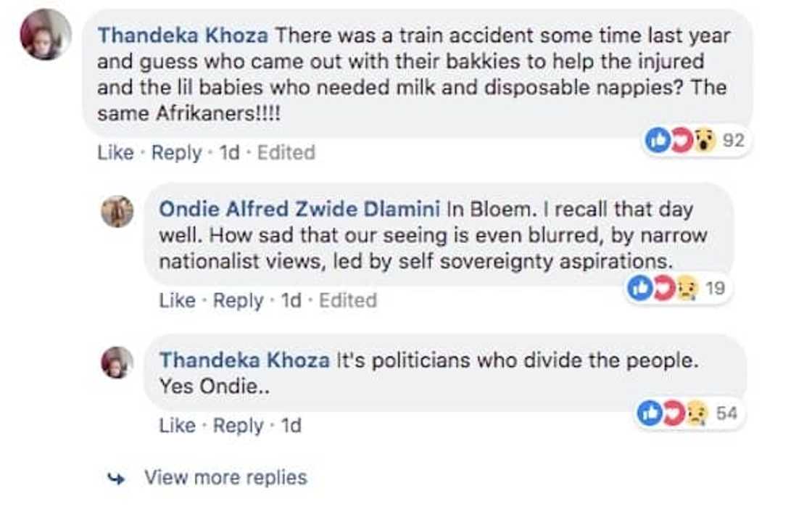Open the 92 reactions count list

tap(733, 141)
